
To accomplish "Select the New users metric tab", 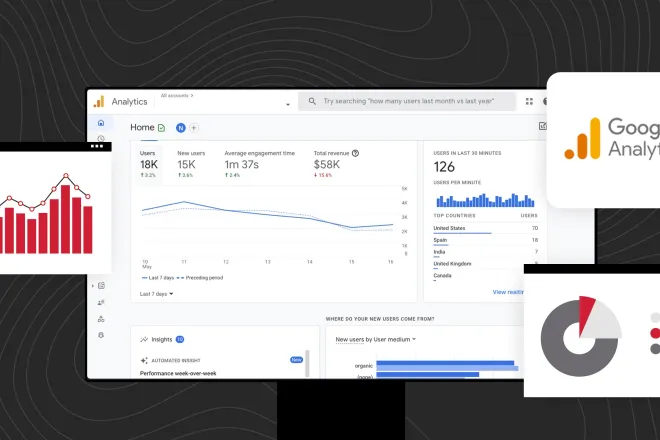I will pos(191,164).
